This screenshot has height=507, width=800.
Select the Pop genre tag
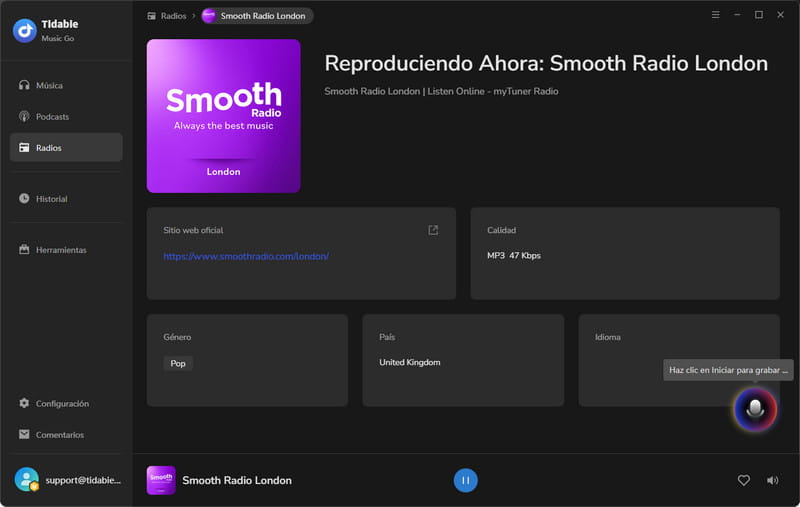[x=178, y=363]
